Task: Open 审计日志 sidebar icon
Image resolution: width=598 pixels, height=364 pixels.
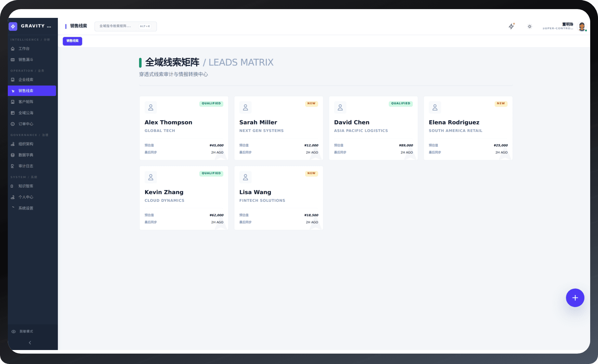Action: (13, 166)
